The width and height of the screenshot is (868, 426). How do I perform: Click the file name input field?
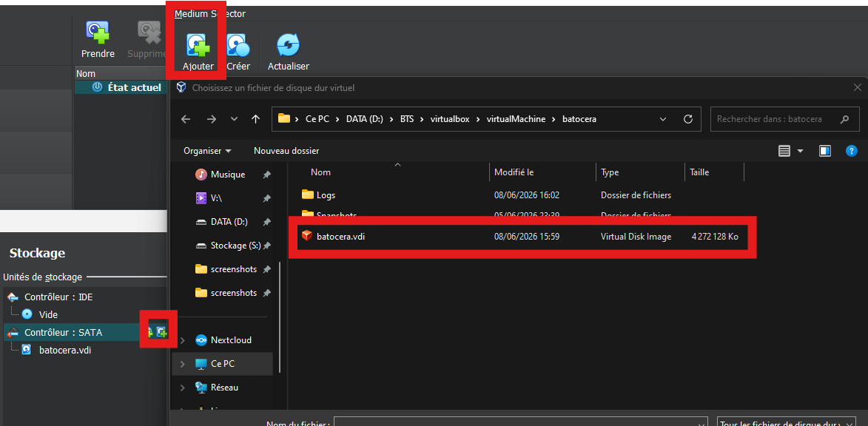click(x=521, y=422)
